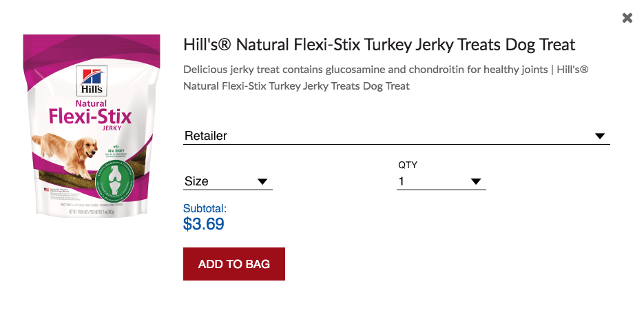Select the quantity value 1
The width and height of the screenshot is (644, 315).
point(402,182)
